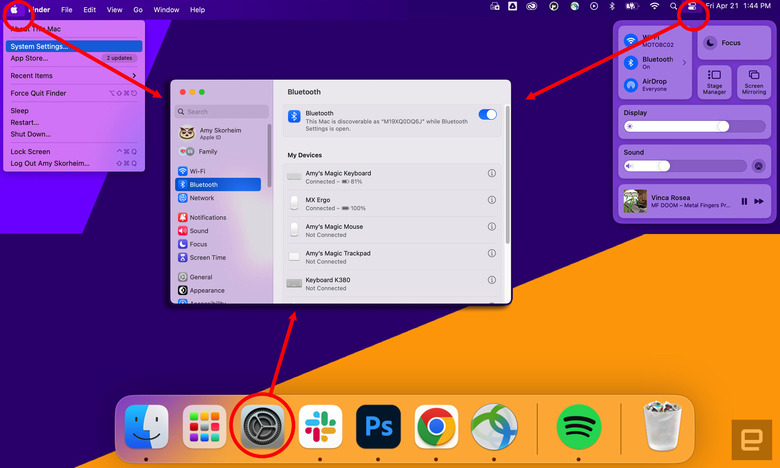Image resolution: width=780 pixels, height=468 pixels.
Task: Expand Bluetooth options chevron in Control Center
Action: [684, 62]
